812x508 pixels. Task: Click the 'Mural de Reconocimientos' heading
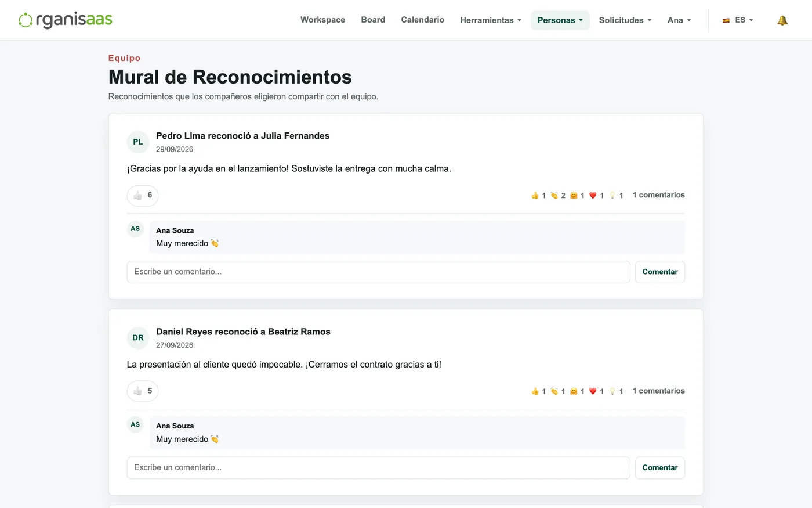tap(230, 77)
